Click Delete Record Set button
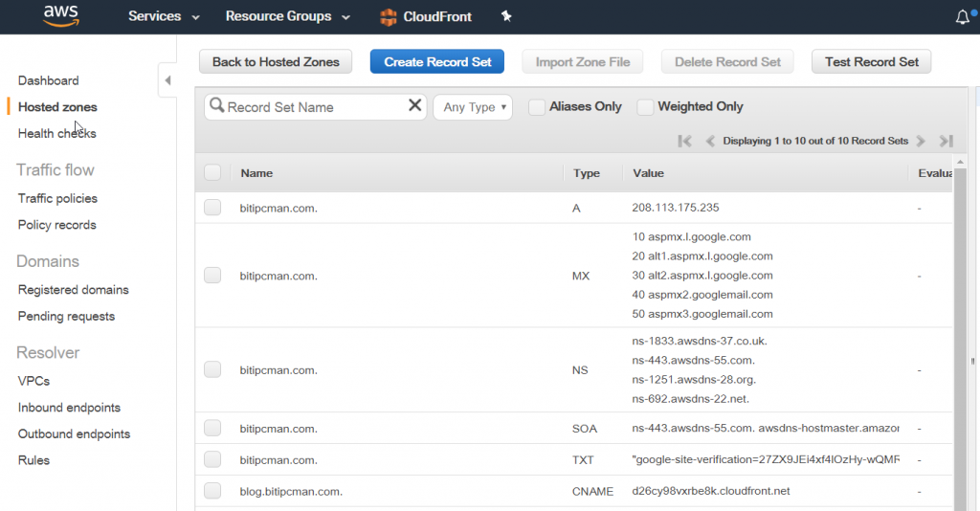 (x=727, y=62)
